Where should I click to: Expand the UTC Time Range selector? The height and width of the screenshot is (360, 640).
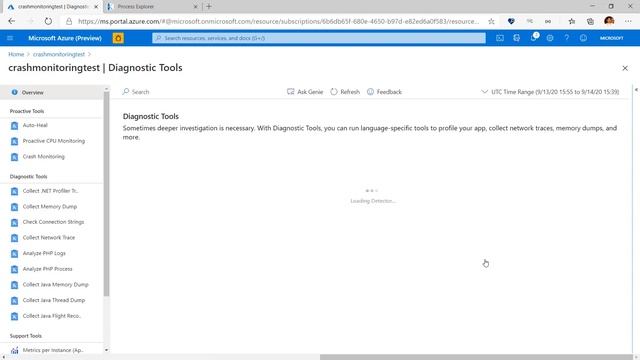tap(550, 92)
